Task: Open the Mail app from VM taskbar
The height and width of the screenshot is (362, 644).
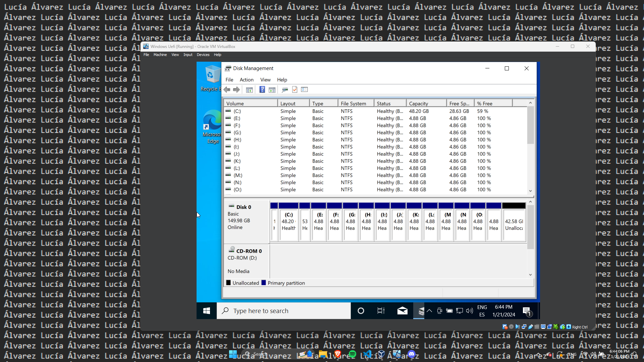Action: point(402,311)
